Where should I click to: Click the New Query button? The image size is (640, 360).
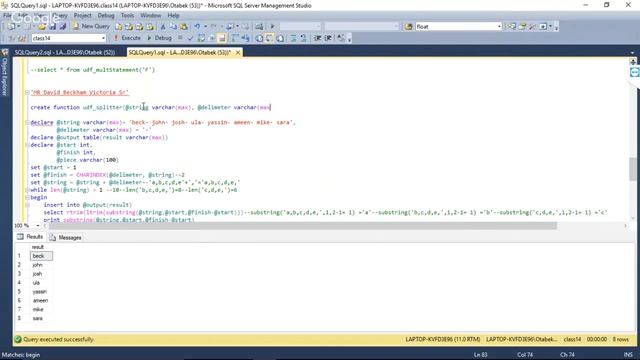click(x=91, y=26)
